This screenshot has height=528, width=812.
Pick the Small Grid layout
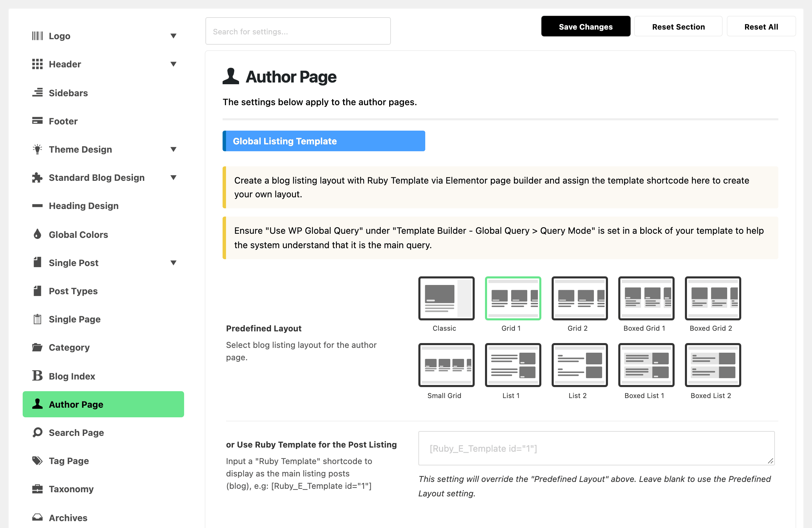(446, 365)
